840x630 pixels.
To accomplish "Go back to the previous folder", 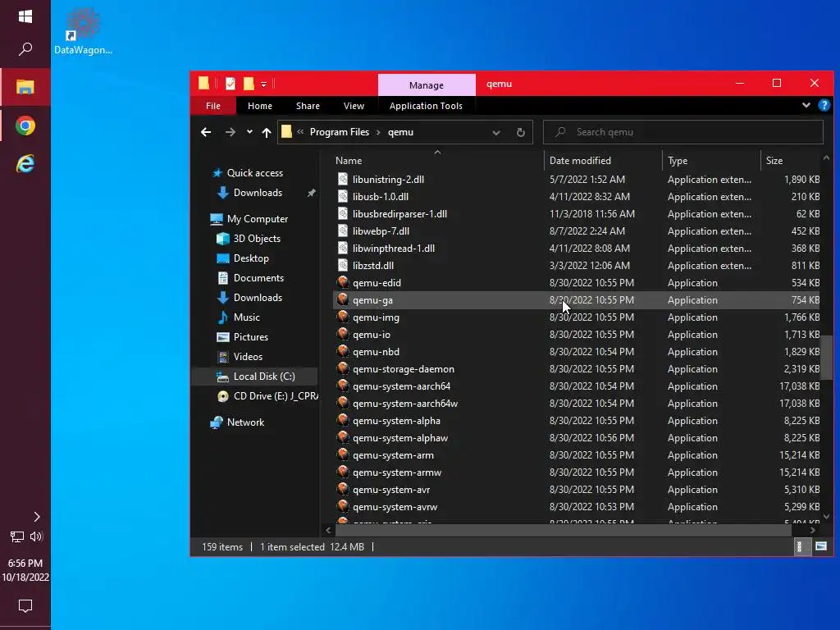I will pyautogui.click(x=206, y=132).
